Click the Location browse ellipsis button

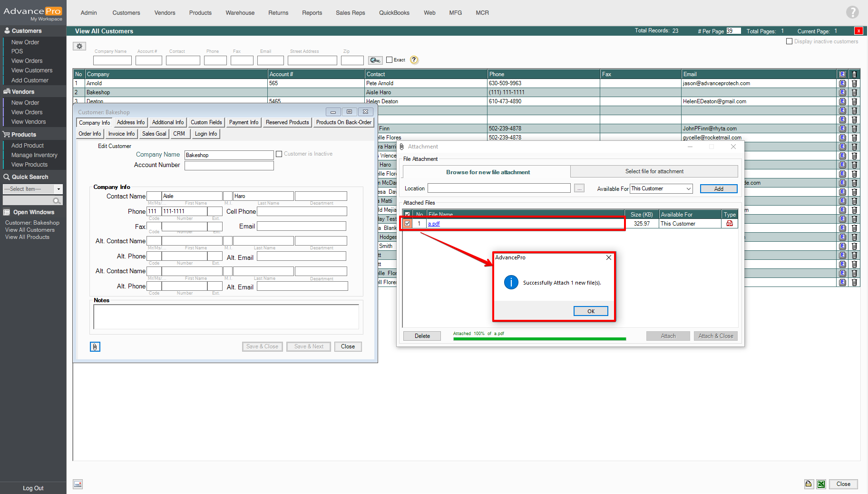click(579, 189)
